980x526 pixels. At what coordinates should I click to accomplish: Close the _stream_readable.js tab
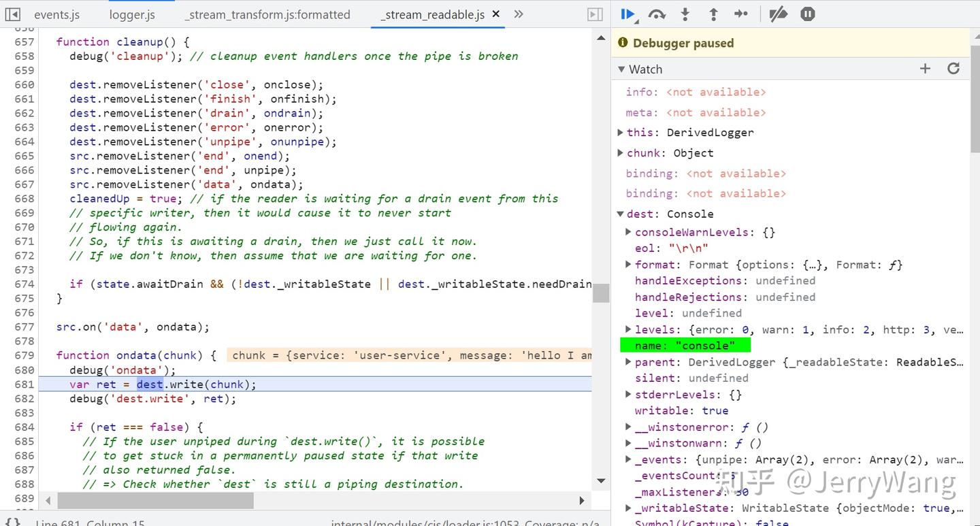click(495, 14)
